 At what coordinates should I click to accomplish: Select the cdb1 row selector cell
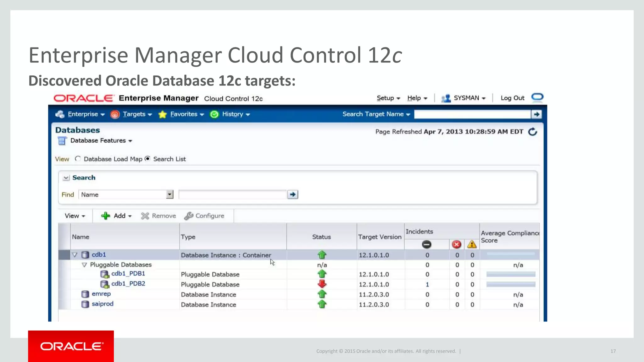pyautogui.click(x=64, y=255)
